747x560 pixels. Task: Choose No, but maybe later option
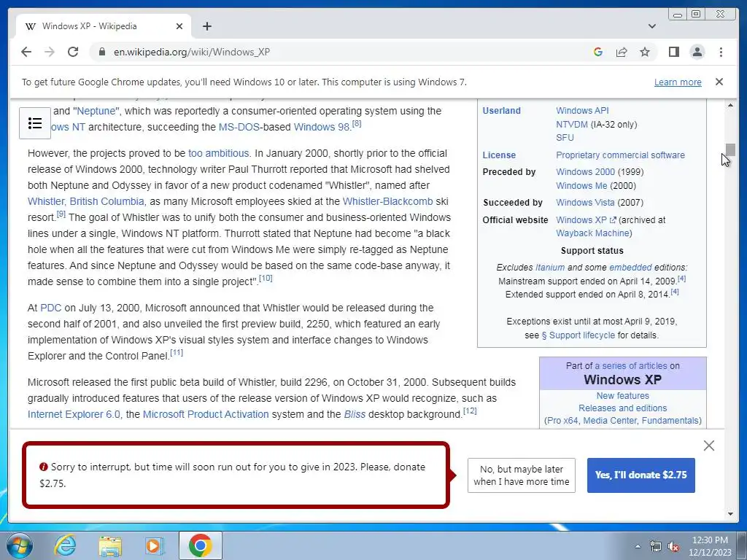click(x=521, y=475)
